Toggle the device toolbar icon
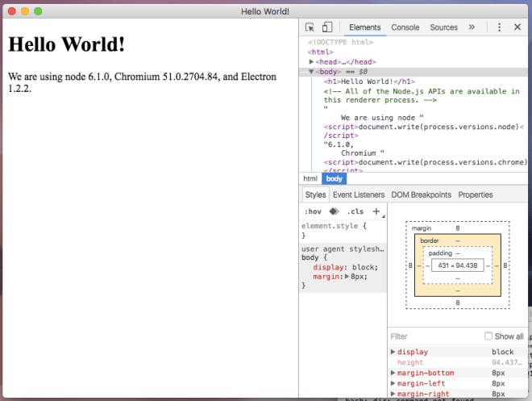This screenshot has height=401, width=532. pos(327,27)
